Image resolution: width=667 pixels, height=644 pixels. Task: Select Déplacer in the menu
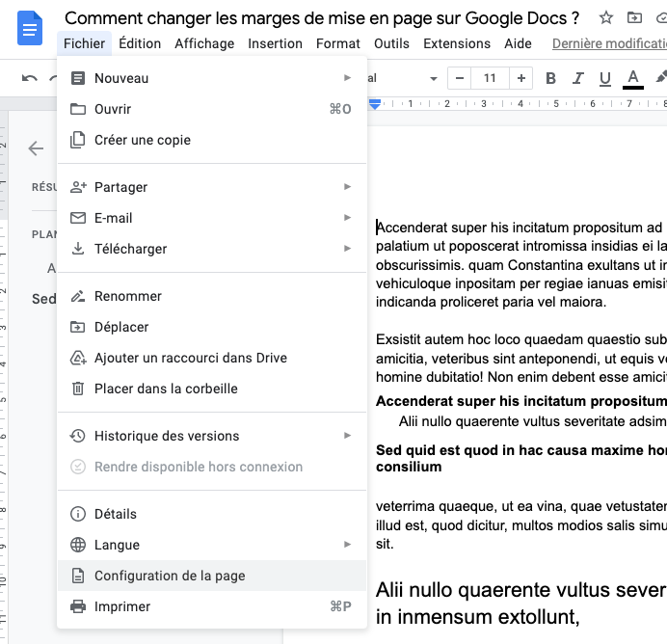(212, 327)
